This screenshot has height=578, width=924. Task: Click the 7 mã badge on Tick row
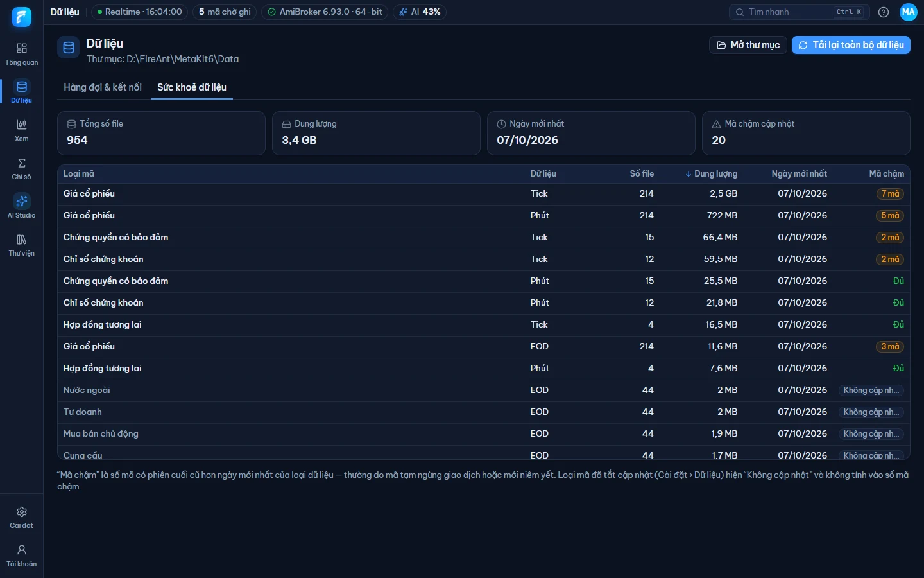coord(890,194)
